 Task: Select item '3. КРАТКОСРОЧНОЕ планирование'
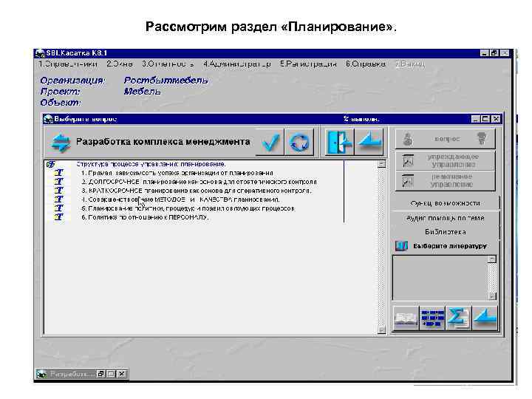(196, 191)
